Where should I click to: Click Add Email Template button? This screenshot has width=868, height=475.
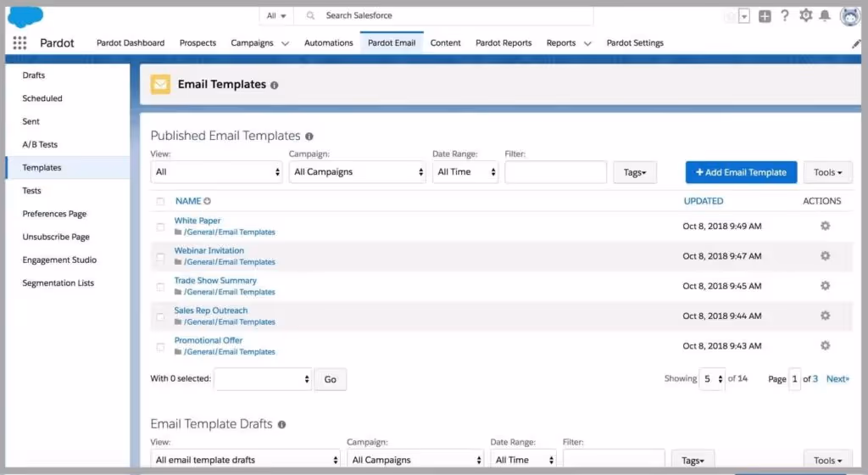741,173
